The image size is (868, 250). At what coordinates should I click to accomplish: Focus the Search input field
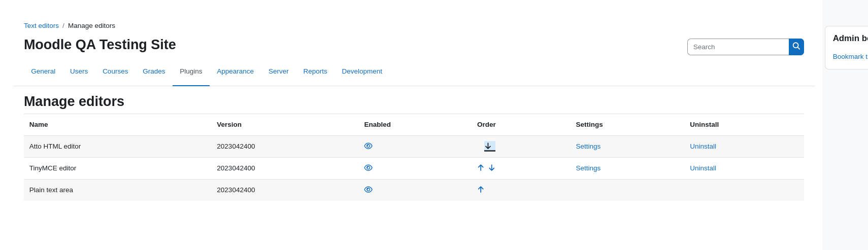pos(738,47)
